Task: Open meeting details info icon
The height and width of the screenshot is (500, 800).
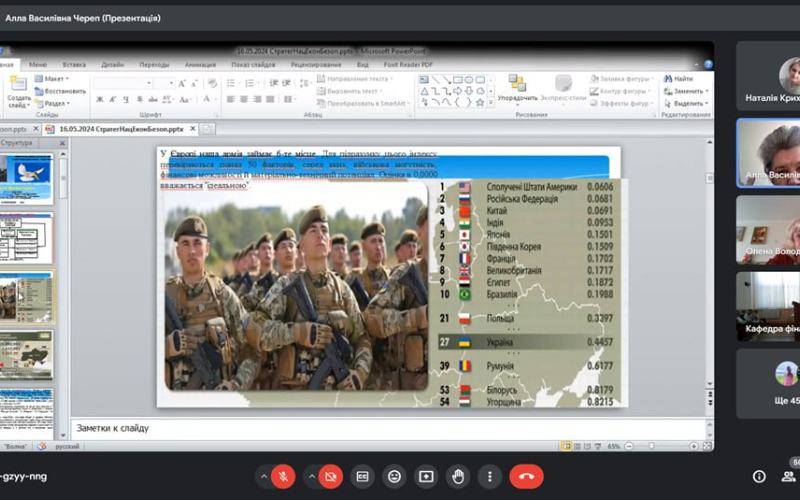Action: coord(759,477)
